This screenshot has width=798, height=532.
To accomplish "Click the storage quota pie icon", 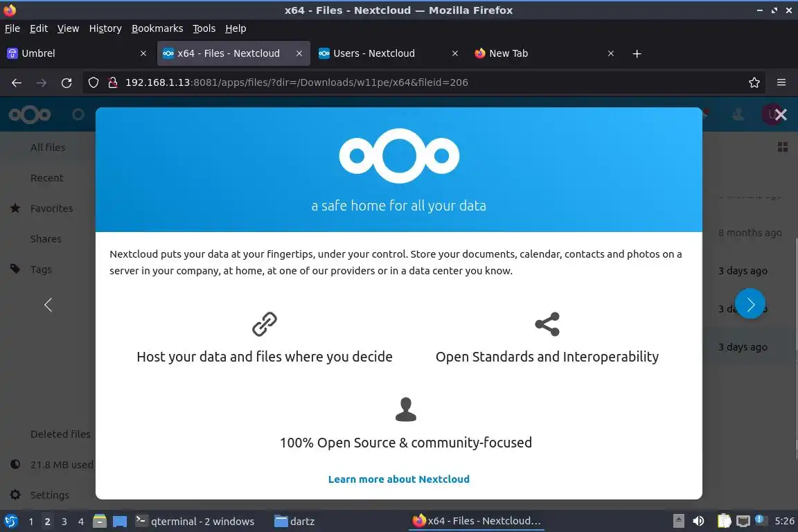I will click(x=15, y=464).
